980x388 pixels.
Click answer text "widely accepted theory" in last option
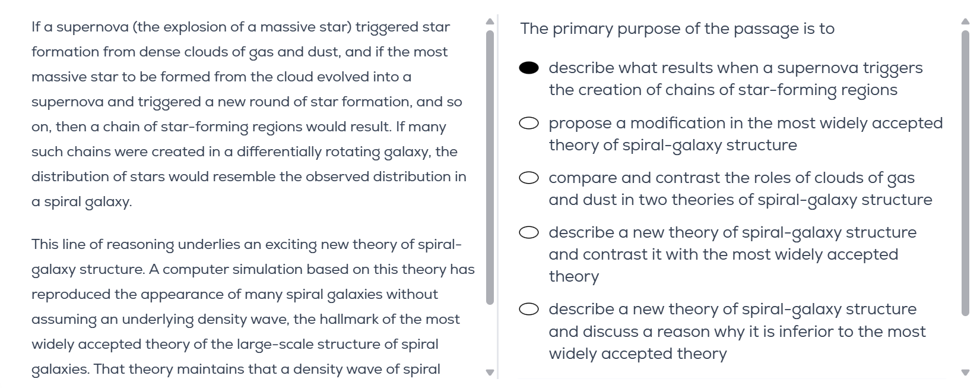coord(638,354)
